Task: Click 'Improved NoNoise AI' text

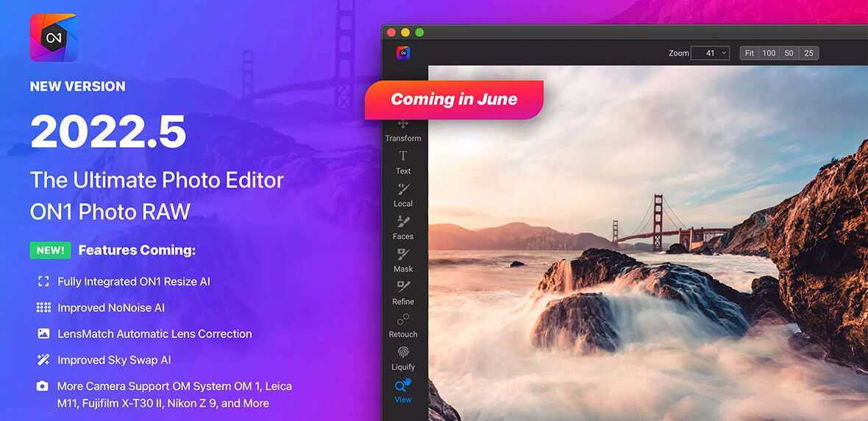Action: click(111, 308)
